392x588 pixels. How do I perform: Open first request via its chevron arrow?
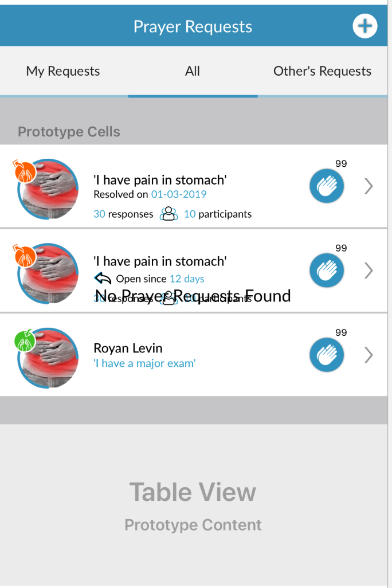pos(369,186)
